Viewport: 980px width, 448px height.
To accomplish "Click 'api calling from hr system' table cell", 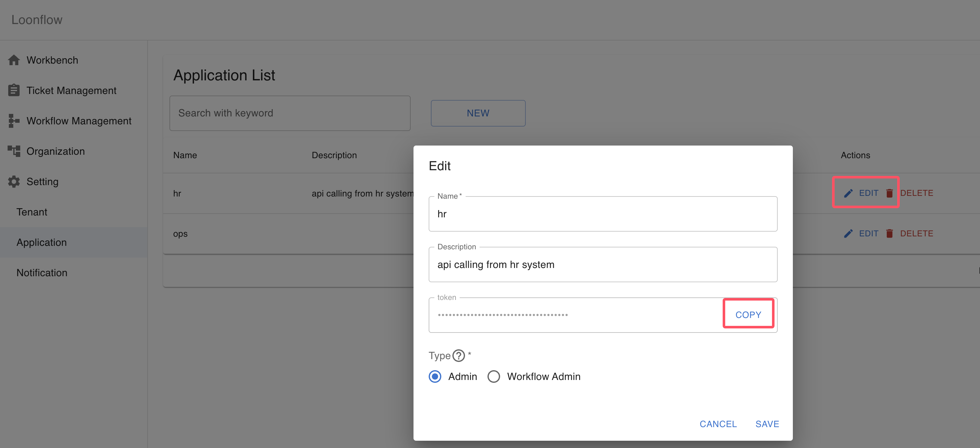I will [363, 193].
